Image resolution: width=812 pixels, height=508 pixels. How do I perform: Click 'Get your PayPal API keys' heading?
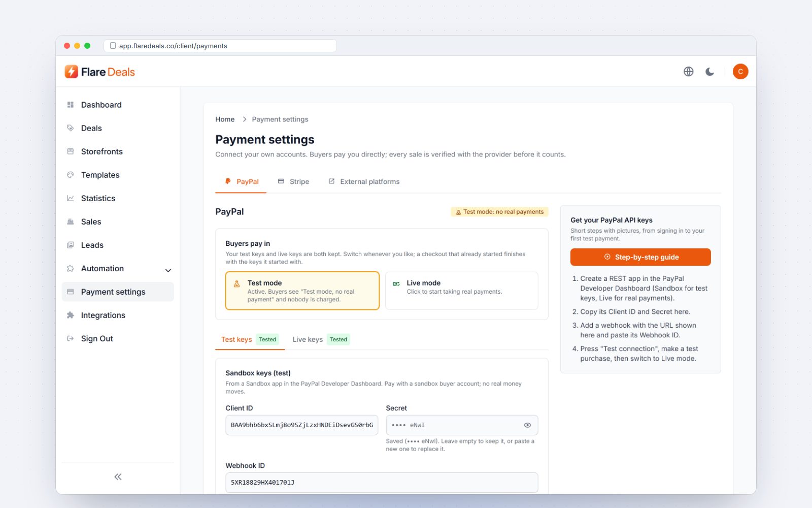612,220
